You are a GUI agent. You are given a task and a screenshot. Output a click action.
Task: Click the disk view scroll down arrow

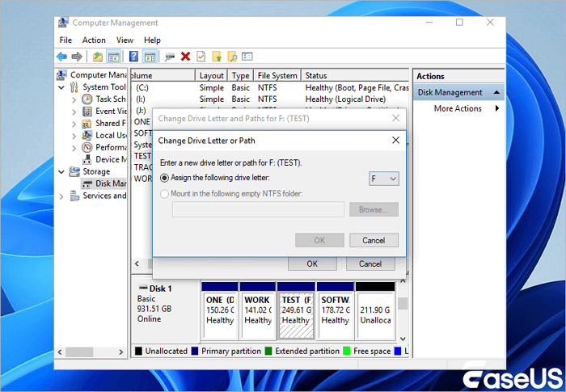[403, 339]
